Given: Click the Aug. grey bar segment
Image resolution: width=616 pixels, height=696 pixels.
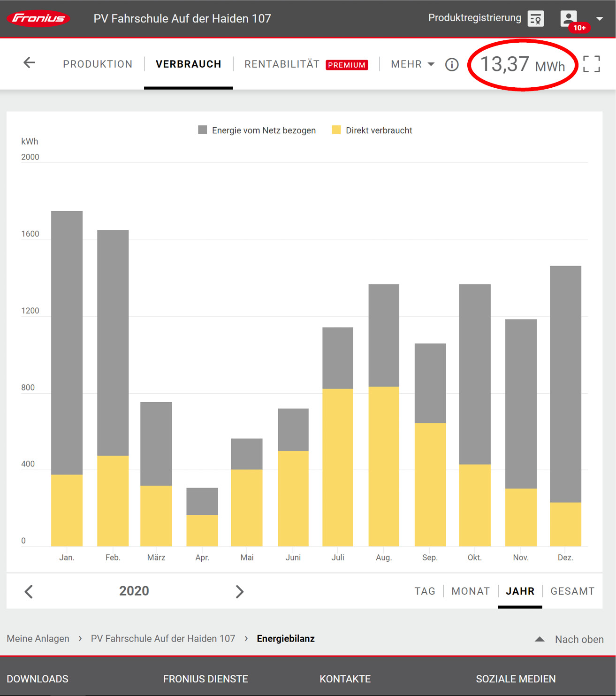Looking at the screenshot, I should pos(384,335).
